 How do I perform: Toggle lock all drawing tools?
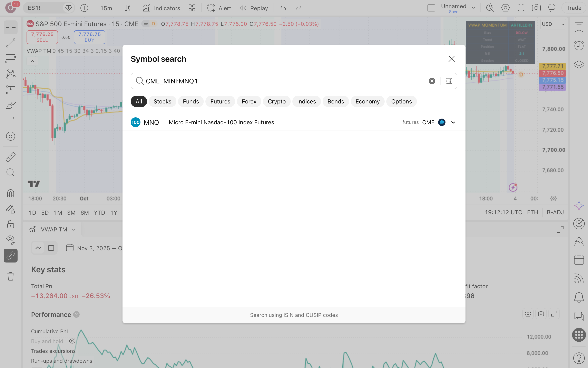(x=10, y=224)
